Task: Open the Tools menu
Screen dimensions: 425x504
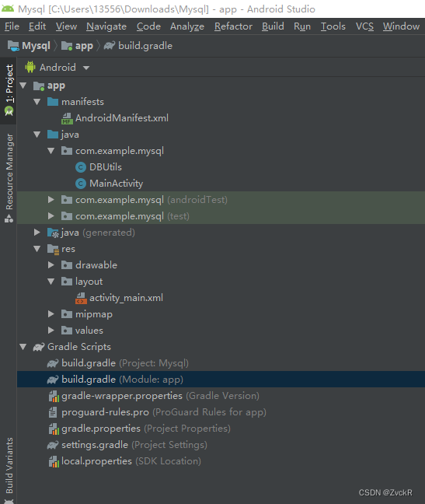Action: point(333,26)
